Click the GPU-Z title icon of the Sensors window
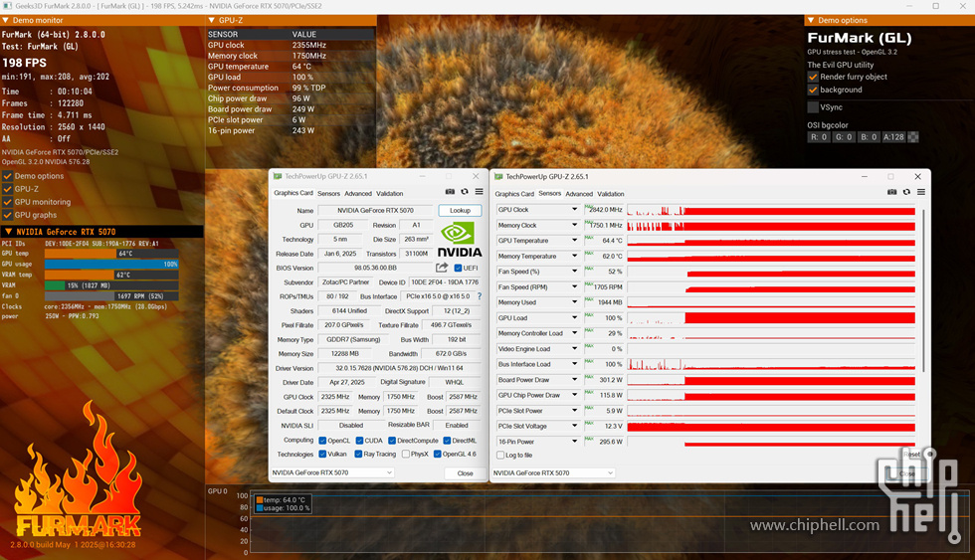Image resolution: width=975 pixels, height=560 pixels. [x=498, y=176]
